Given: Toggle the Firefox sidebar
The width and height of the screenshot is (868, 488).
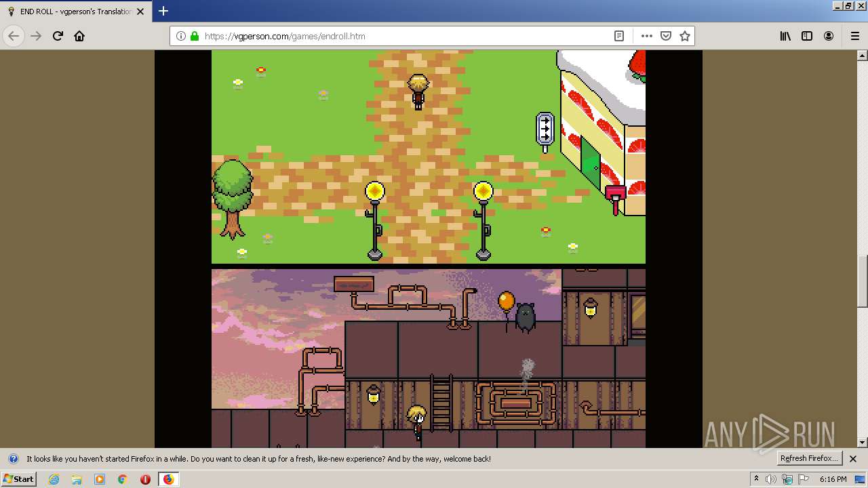Looking at the screenshot, I should 807,36.
